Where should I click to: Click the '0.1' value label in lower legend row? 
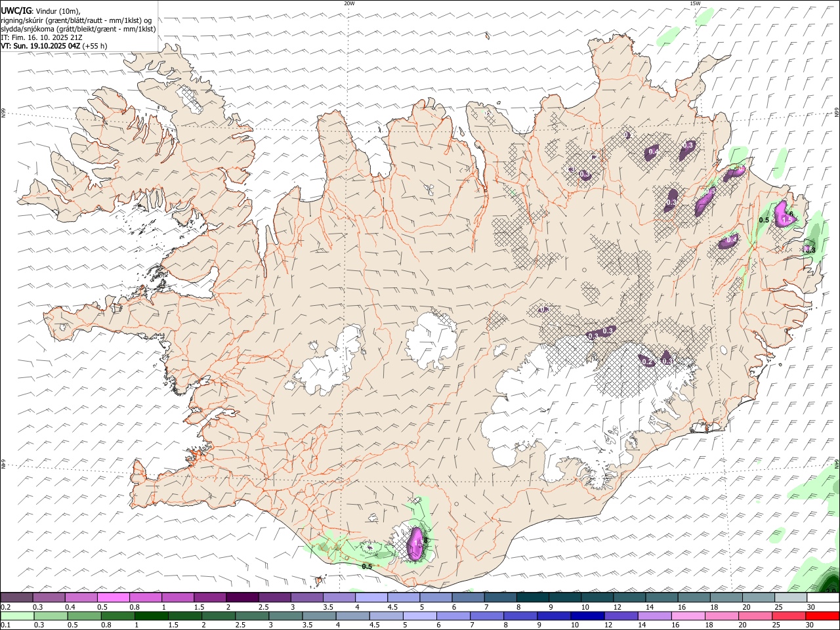click(x=5, y=625)
